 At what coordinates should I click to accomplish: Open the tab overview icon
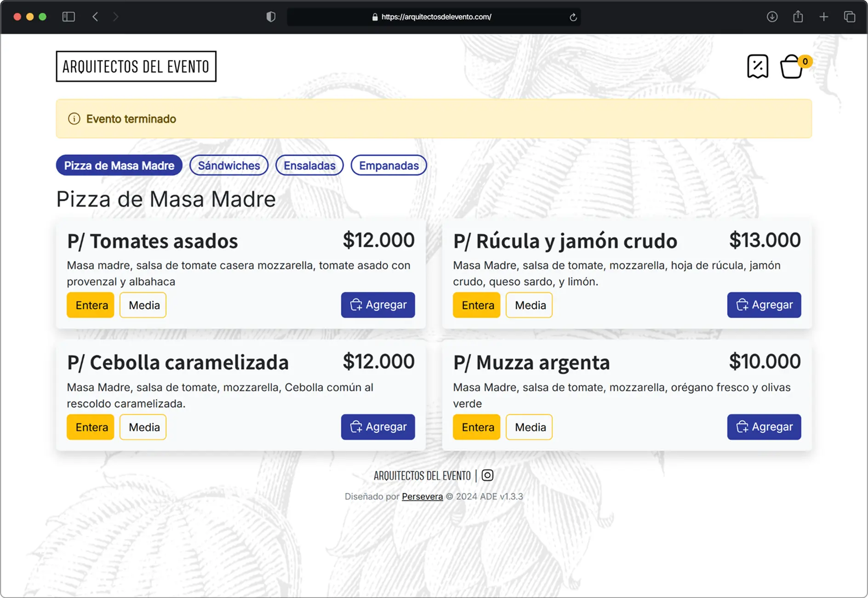coord(849,17)
